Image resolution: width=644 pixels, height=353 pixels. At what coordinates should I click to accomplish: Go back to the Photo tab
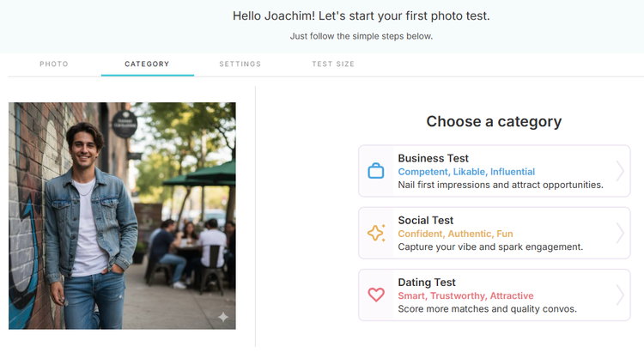tap(54, 64)
